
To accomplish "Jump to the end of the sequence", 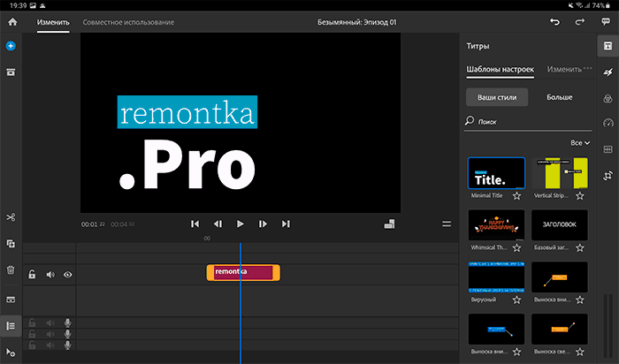I will (x=286, y=224).
